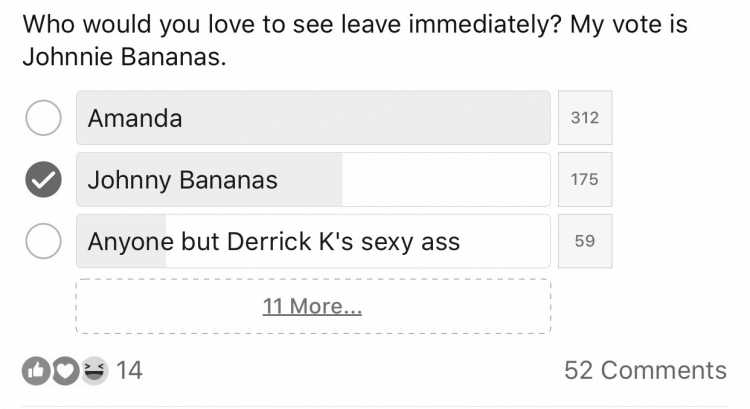View the 312 voters for Amanda

[x=585, y=118]
